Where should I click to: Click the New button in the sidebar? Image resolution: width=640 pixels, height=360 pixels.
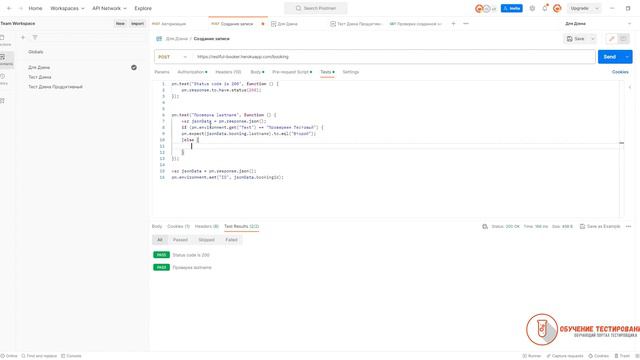click(120, 24)
